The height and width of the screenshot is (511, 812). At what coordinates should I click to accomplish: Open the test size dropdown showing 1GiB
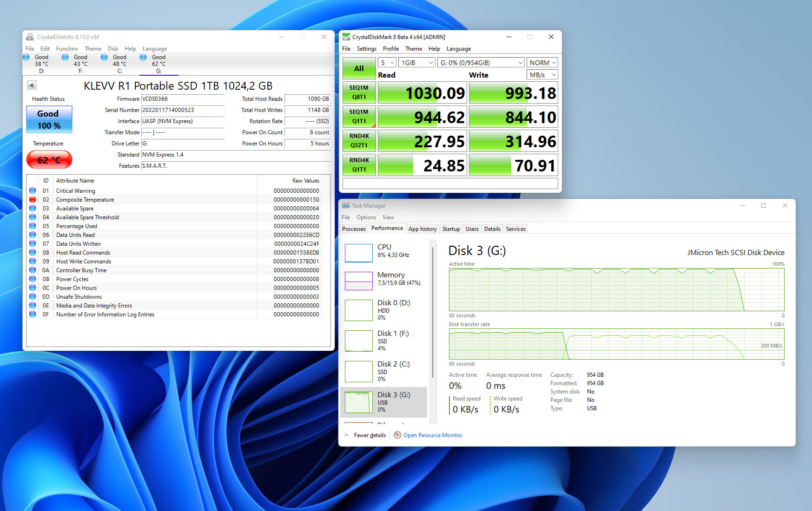(x=416, y=62)
